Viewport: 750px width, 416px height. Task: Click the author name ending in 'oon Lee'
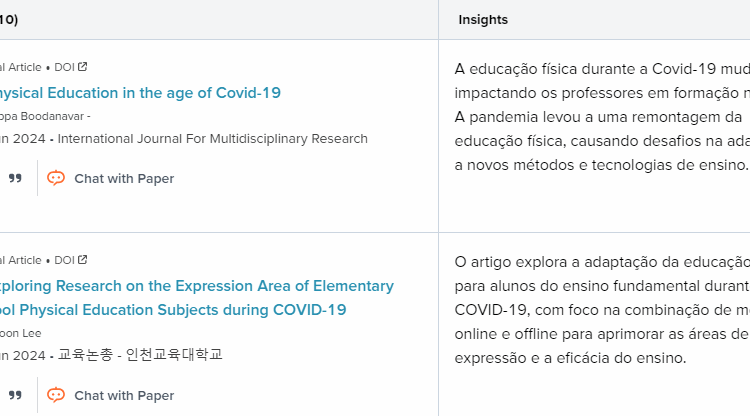pos(21,333)
